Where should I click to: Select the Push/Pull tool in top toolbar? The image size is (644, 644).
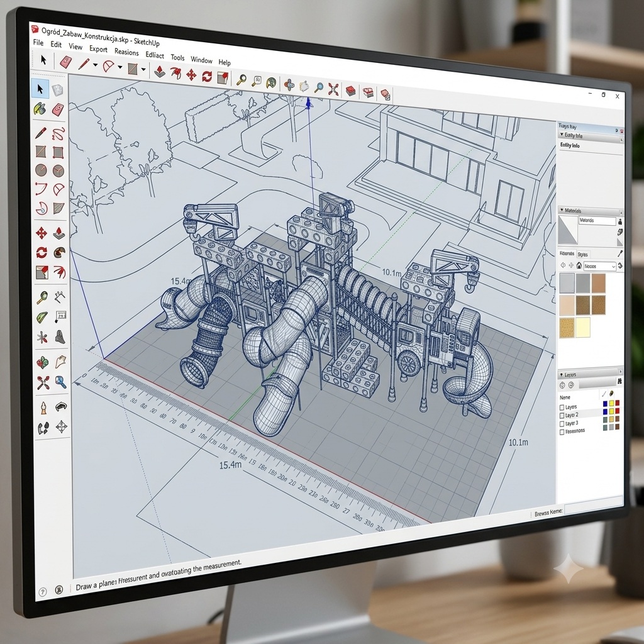click(159, 72)
